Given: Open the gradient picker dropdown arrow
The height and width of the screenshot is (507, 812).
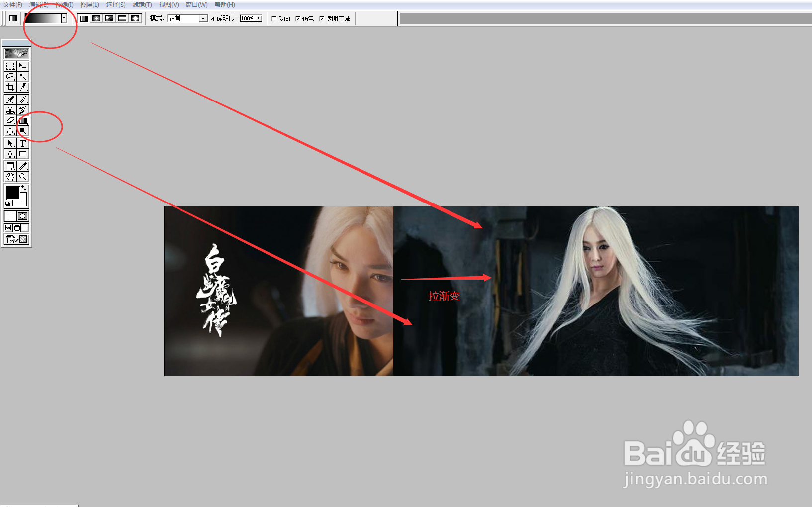Looking at the screenshot, I should (x=64, y=18).
